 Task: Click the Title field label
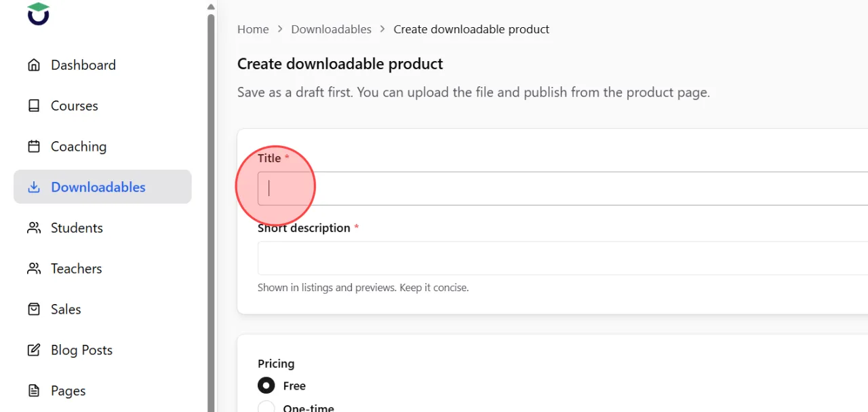(269, 158)
